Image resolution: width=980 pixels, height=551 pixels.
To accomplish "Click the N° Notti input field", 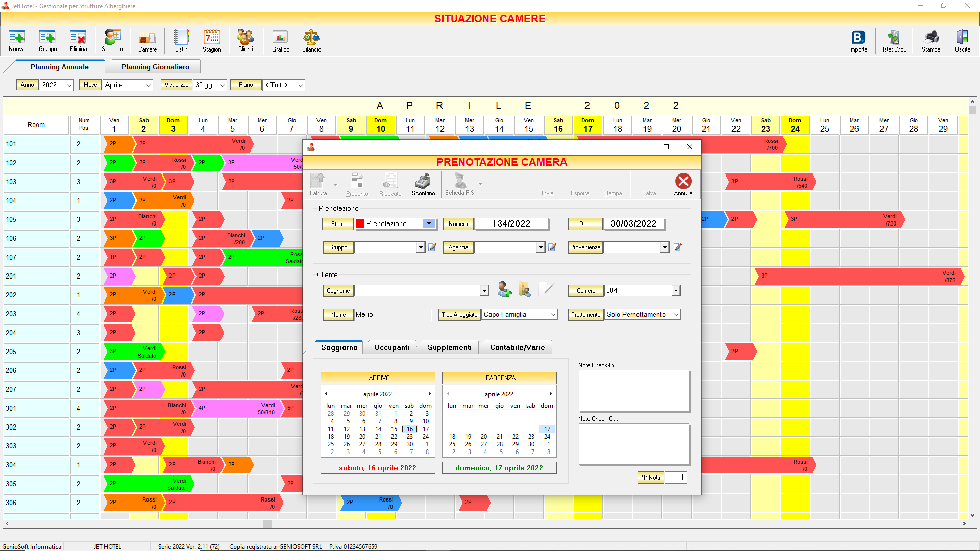I will tap(675, 478).
